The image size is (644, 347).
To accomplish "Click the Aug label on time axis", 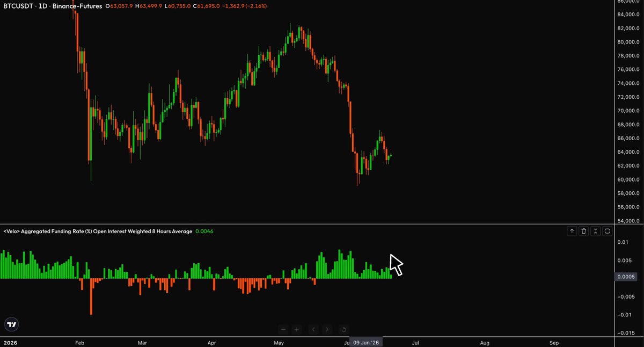I will pyautogui.click(x=485, y=342).
